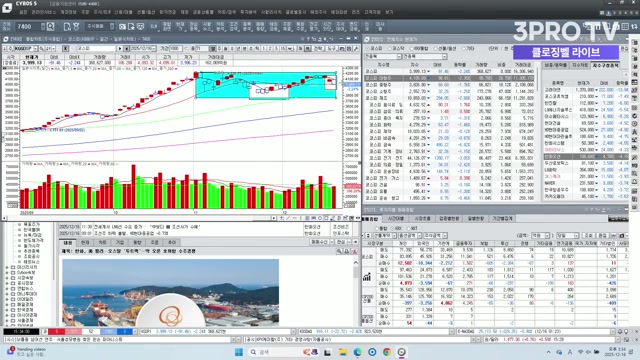
Task: Click the 도구 button in chart toolbar
Action: pyautogui.click(x=331, y=49)
